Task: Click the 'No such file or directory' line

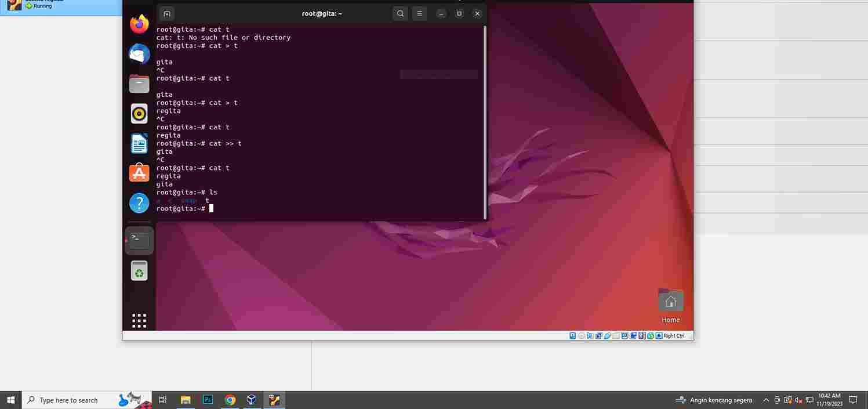Action: point(223,37)
